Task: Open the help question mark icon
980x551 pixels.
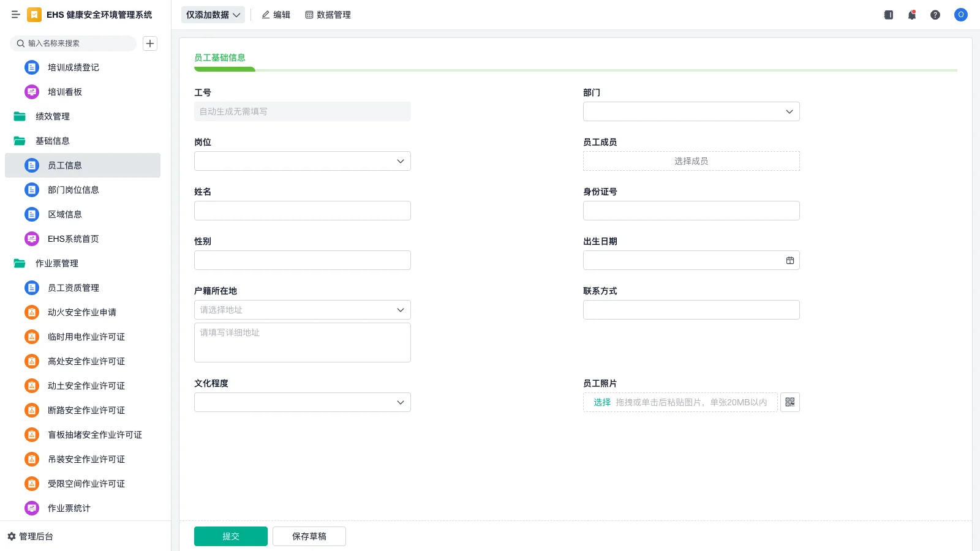Action: point(935,15)
